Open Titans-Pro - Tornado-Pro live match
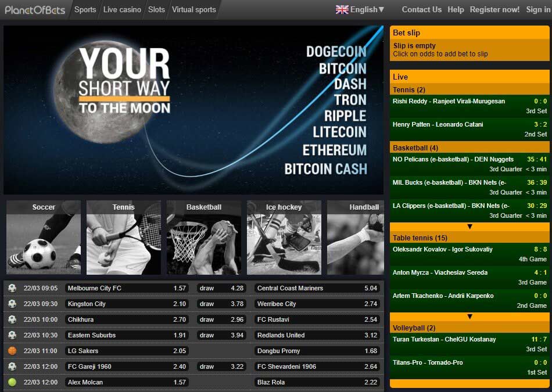Viewport: 552px width, 392px height. (469, 368)
